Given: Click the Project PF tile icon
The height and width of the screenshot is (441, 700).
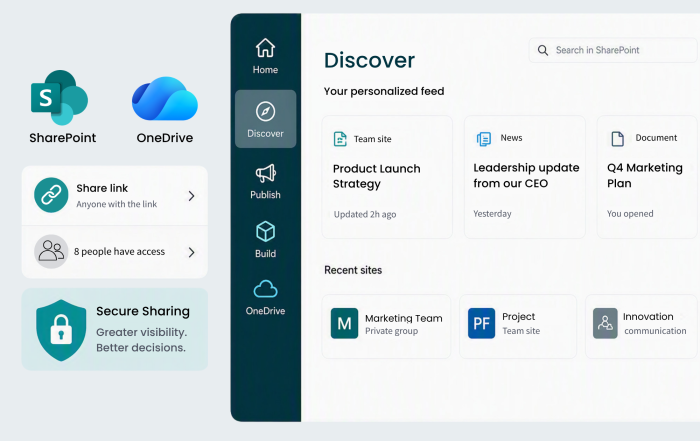Looking at the screenshot, I should (x=481, y=323).
